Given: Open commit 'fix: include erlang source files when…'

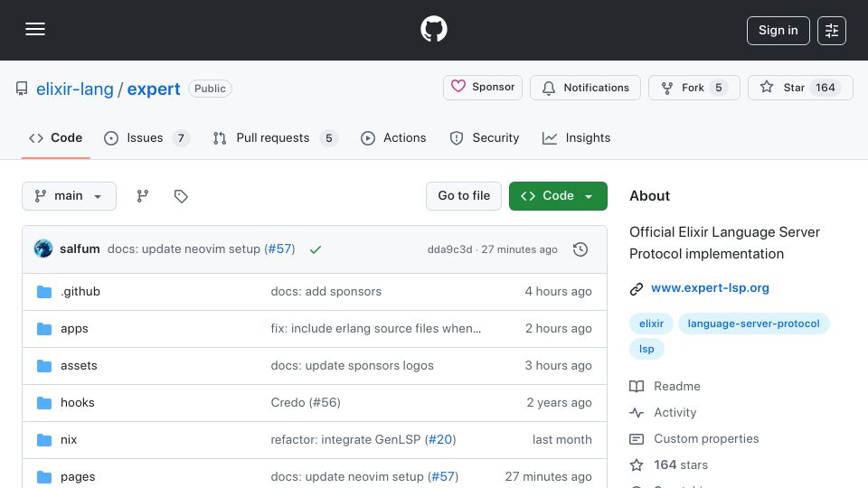Looking at the screenshot, I should pos(376,329).
